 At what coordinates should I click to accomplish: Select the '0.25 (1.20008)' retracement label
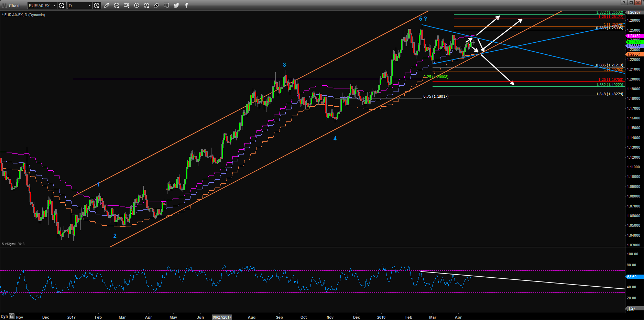tap(436, 77)
